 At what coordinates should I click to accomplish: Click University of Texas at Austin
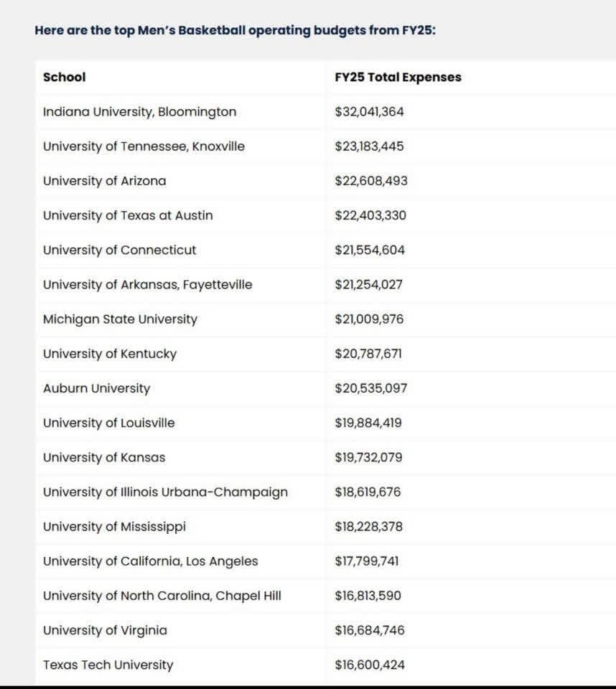[128, 215]
